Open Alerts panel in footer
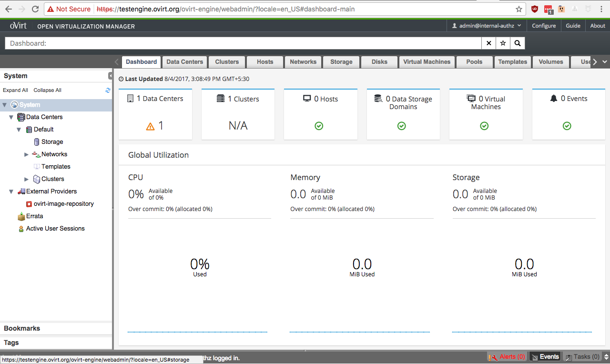The width and height of the screenshot is (610, 364). tap(507, 357)
